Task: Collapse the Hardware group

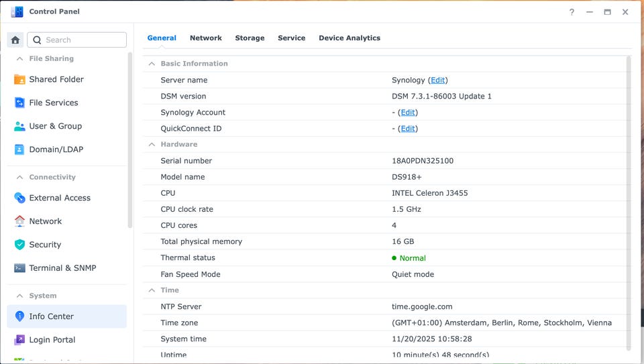Action: tap(152, 144)
